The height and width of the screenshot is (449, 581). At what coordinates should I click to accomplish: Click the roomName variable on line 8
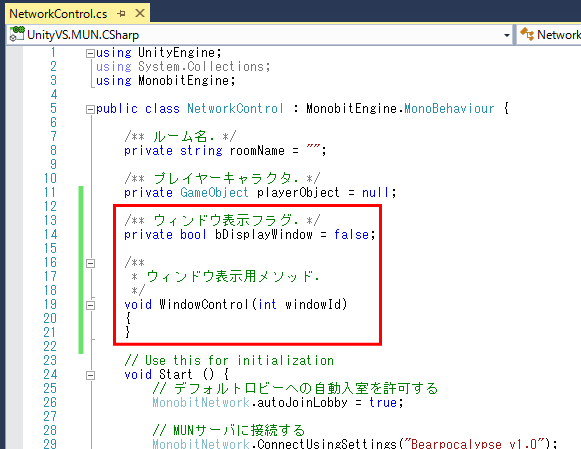(257, 151)
